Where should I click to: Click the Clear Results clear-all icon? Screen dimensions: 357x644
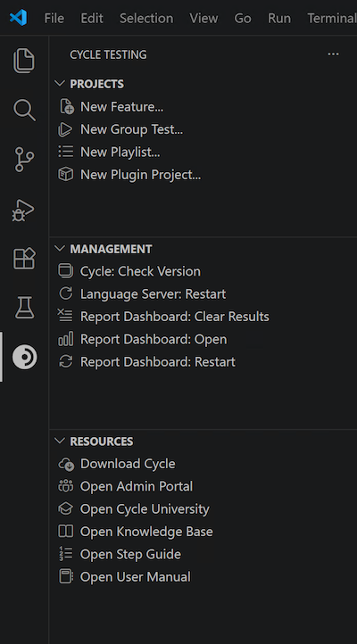[65, 317]
